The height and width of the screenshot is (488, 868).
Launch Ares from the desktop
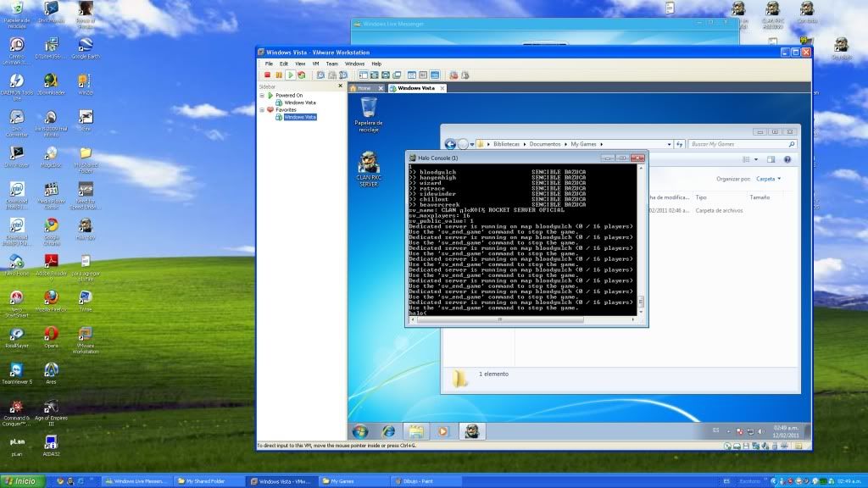pos(51,374)
